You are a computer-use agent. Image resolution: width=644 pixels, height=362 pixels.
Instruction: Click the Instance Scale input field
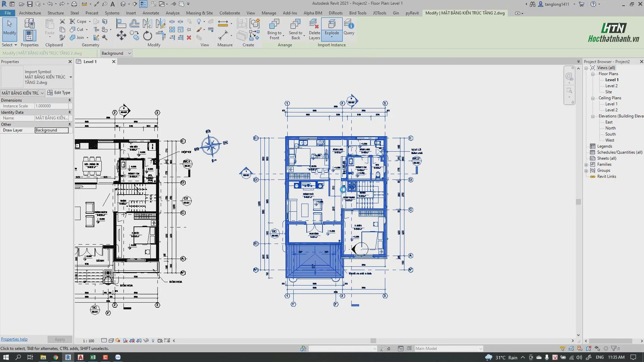[50, 106]
